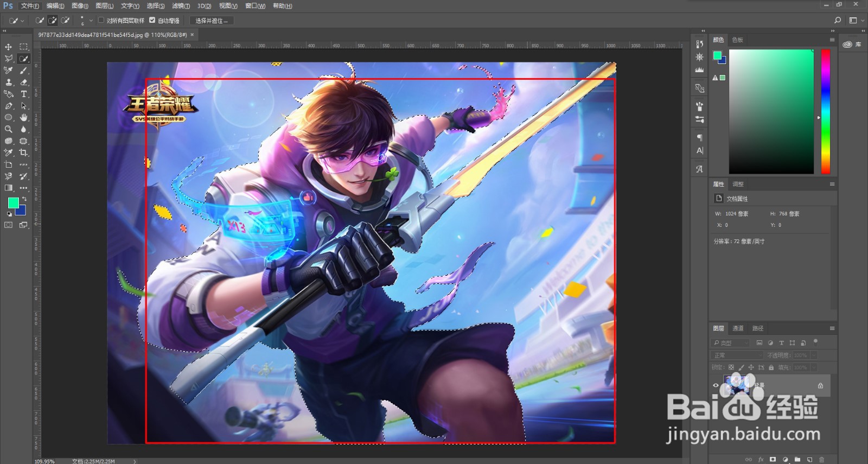Open the 图像(I) menu
The height and width of the screenshot is (464, 868).
[x=80, y=6]
